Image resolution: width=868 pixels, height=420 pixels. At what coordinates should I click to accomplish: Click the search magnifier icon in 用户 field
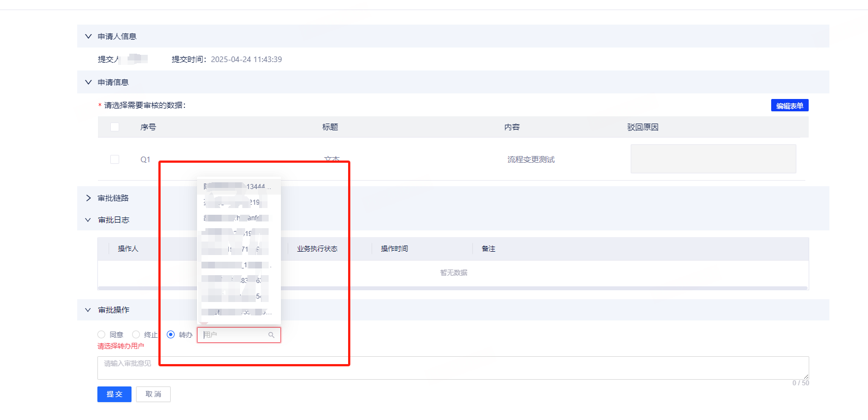271,335
